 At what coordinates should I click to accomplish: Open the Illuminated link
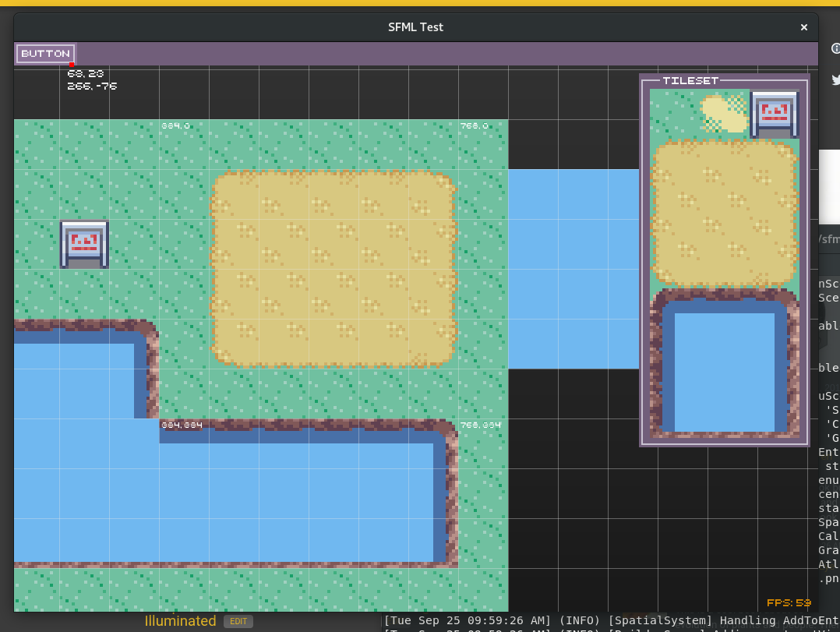[x=180, y=621]
